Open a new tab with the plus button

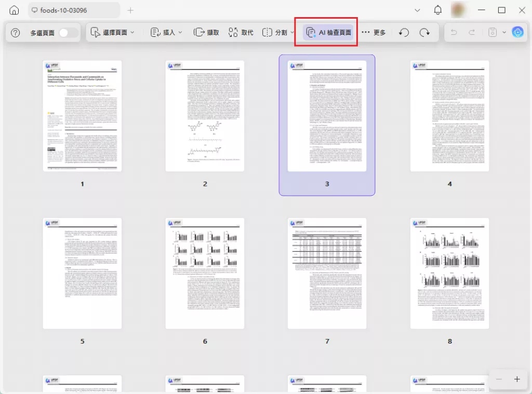coord(130,10)
